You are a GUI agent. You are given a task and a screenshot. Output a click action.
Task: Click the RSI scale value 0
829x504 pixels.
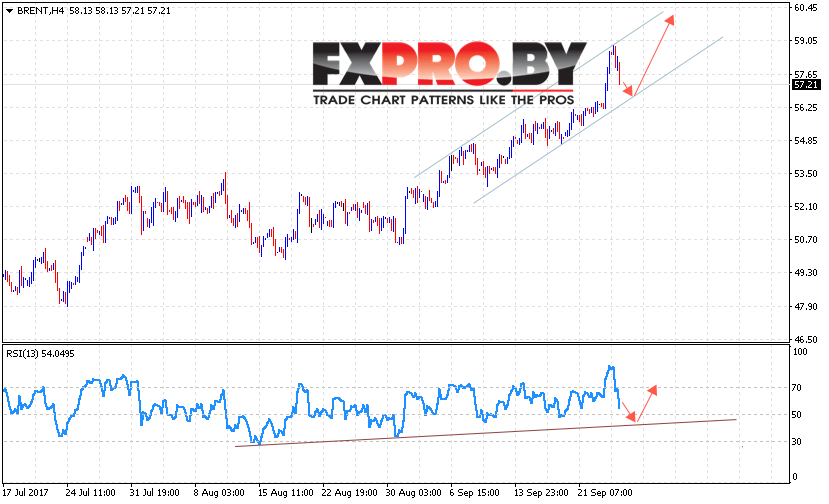[795, 477]
